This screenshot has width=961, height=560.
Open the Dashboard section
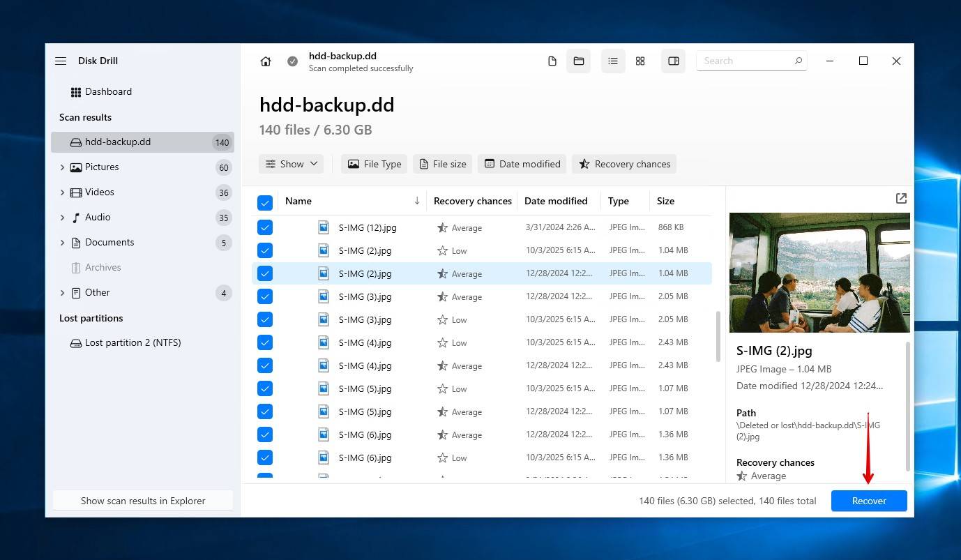click(x=109, y=91)
